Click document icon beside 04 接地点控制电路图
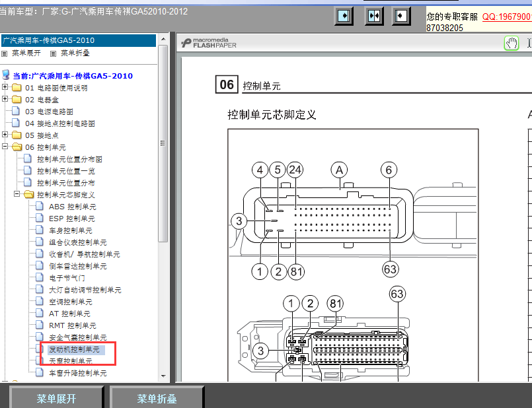 tap(16, 123)
